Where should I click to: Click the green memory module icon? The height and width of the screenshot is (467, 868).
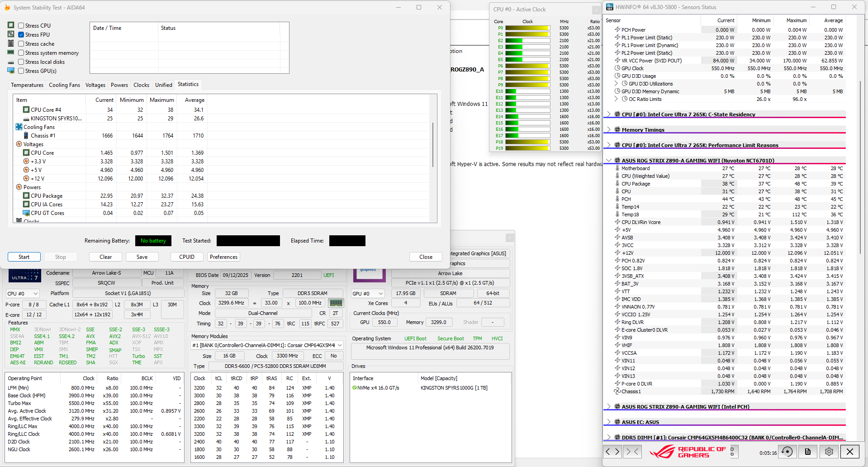coord(336,303)
